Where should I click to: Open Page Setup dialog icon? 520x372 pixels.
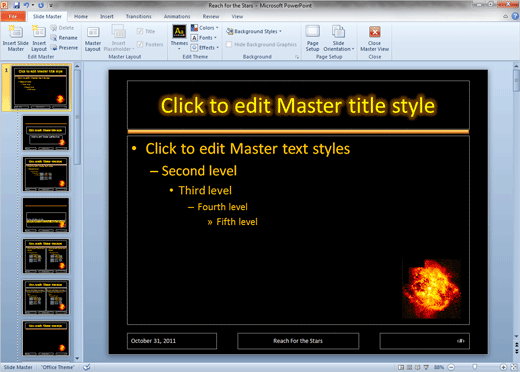[x=312, y=32]
